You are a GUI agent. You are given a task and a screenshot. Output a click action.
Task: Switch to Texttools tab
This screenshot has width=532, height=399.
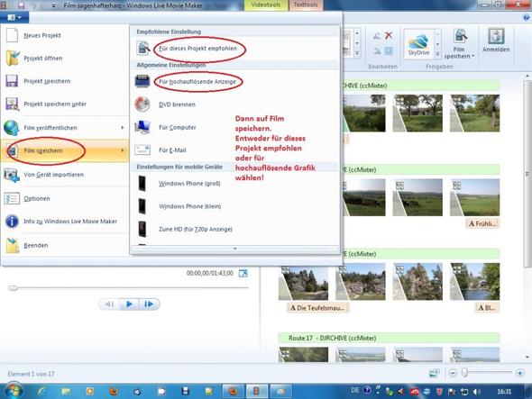click(x=306, y=5)
